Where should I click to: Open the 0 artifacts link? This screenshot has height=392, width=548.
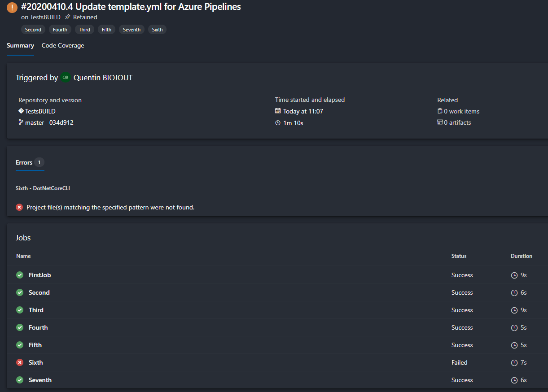457,122
